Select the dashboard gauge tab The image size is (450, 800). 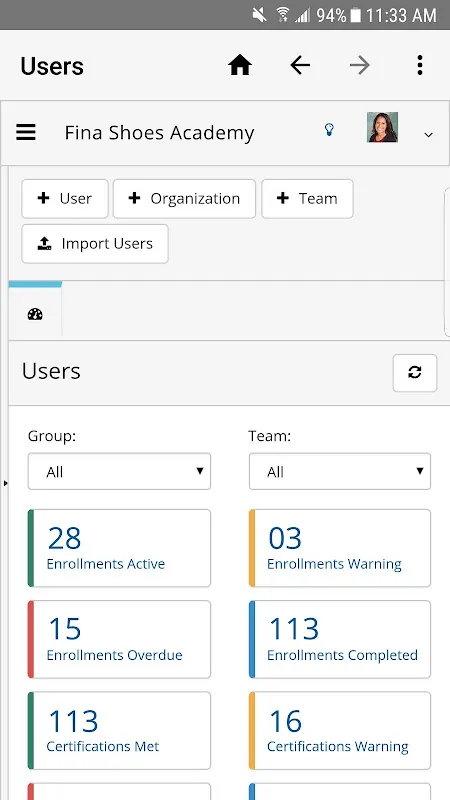click(35, 314)
